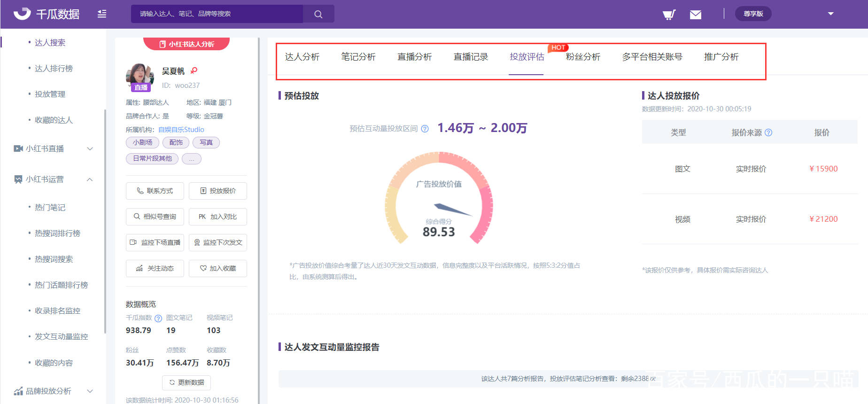Click the Qiangua Data logo
The width and height of the screenshot is (868, 404).
(46, 14)
